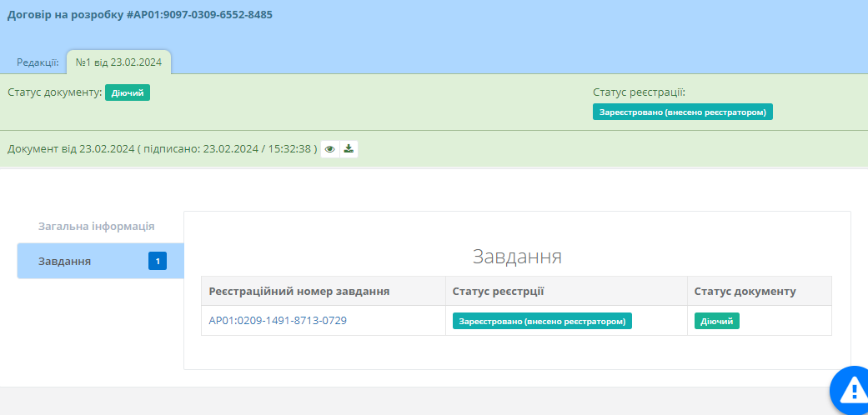This screenshot has width=868, height=415.
Task: Click the count badge "1" beside Завдання
Action: click(158, 262)
